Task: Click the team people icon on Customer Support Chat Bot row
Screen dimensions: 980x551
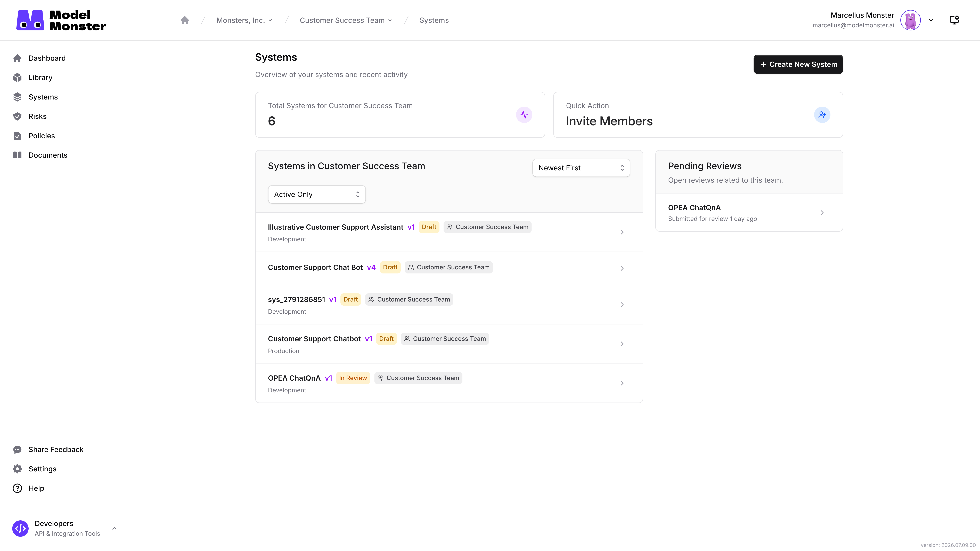Action: [x=411, y=267]
